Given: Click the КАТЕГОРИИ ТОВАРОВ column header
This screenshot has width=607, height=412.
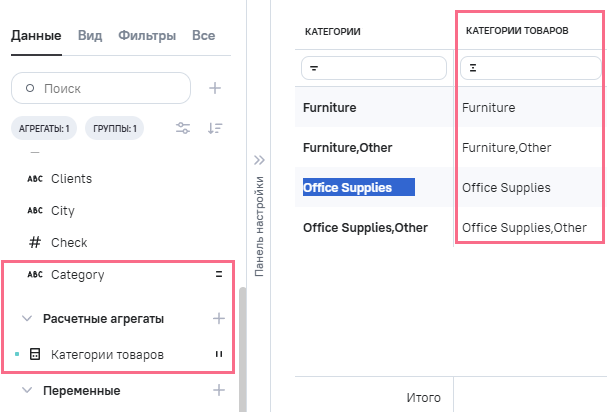Looking at the screenshot, I should point(517,31).
